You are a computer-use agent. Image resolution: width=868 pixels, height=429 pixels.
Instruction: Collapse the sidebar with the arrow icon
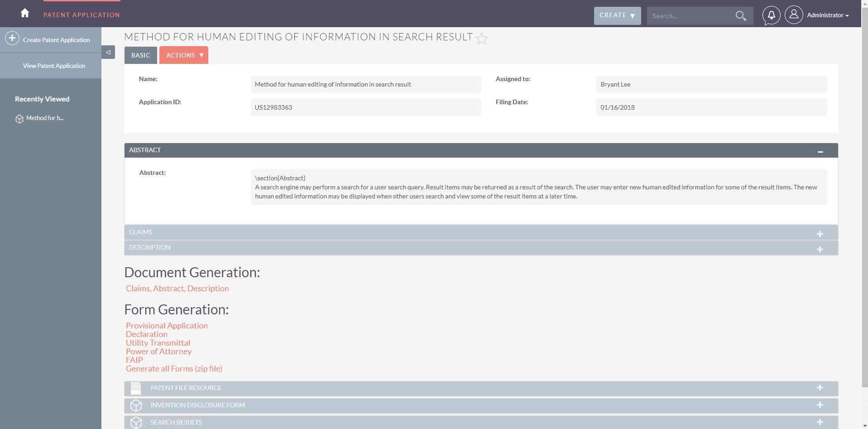tap(108, 53)
